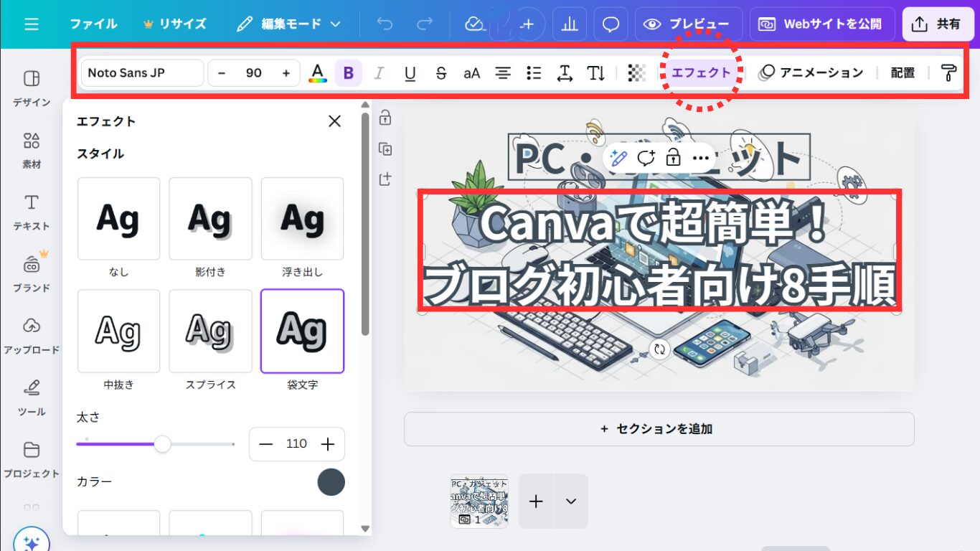Image resolution: width=980 pixels, height=551 pixels.
Task: Open the カラー outline color swatch
Action: 331,482
